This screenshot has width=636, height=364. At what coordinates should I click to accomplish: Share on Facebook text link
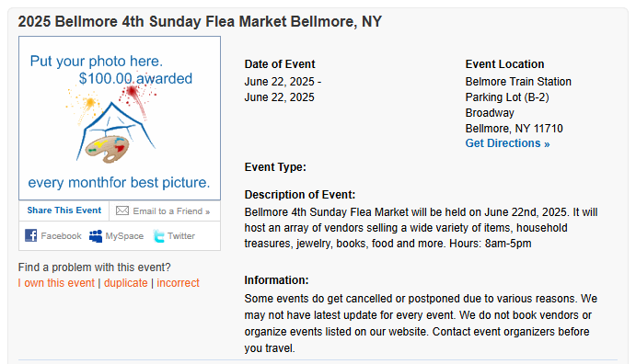[x=61, y=235]
